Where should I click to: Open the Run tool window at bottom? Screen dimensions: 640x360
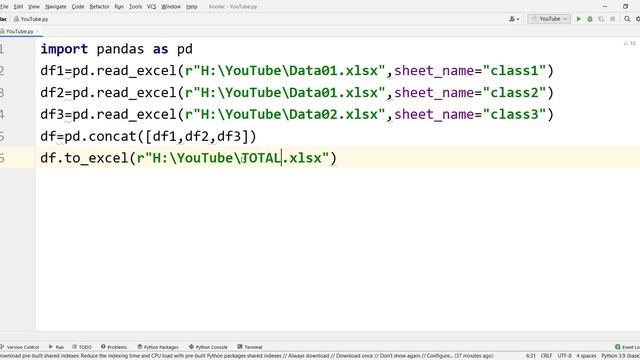[56, 347]
